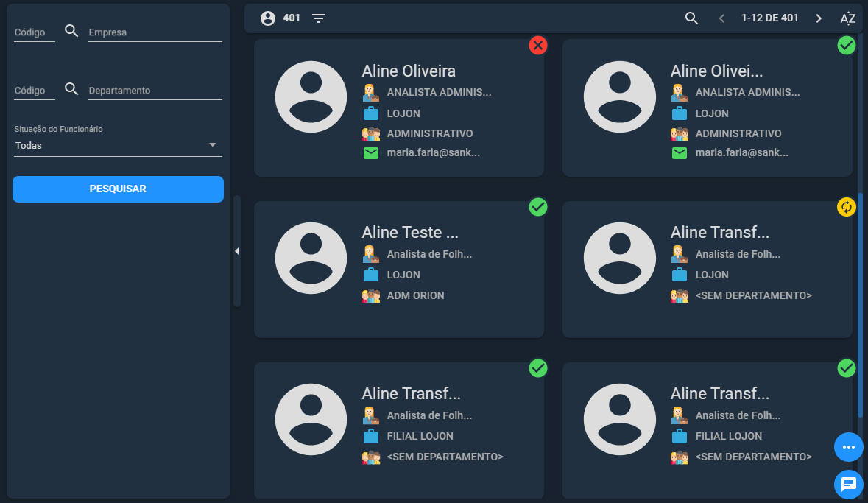Open the filter list icon beside 401
868x503 pixels.
[x=318, y=18]
